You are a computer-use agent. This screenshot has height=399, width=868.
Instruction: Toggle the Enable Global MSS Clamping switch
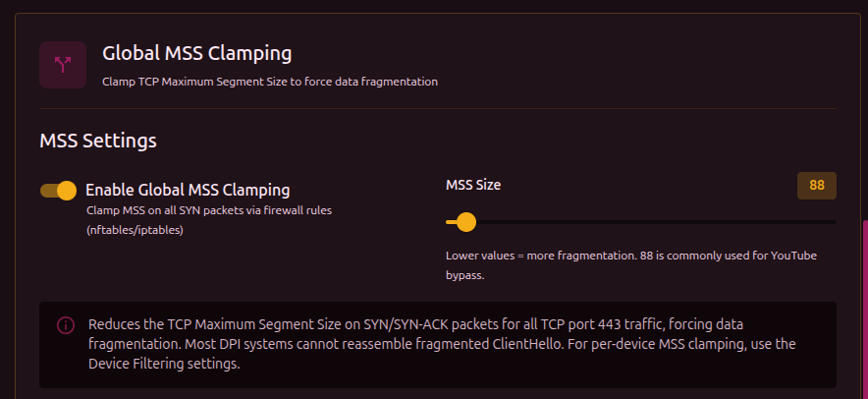(x=58, y=190)
